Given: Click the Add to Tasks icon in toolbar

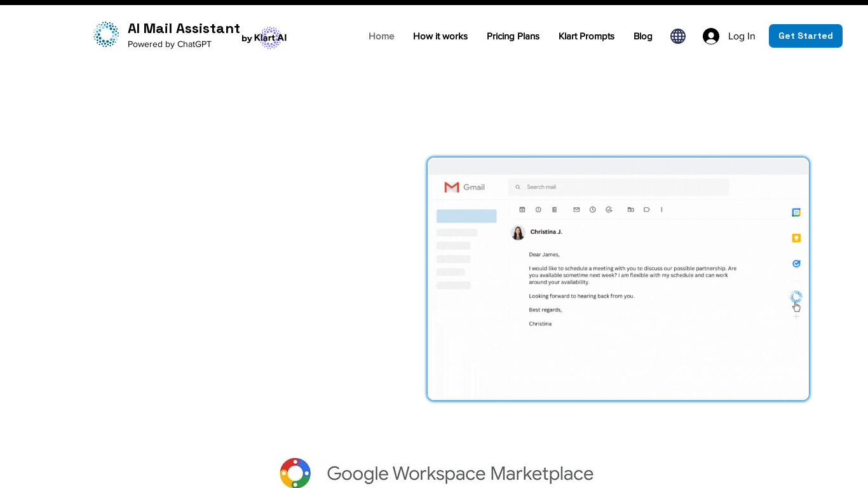Looking at the screenshot, I should (x=609, y=210).
